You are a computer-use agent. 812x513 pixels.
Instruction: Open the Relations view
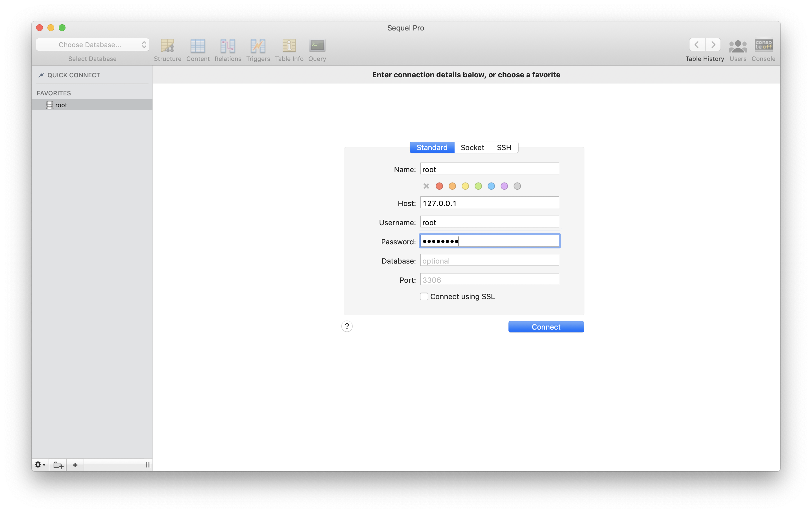[228, 46]
